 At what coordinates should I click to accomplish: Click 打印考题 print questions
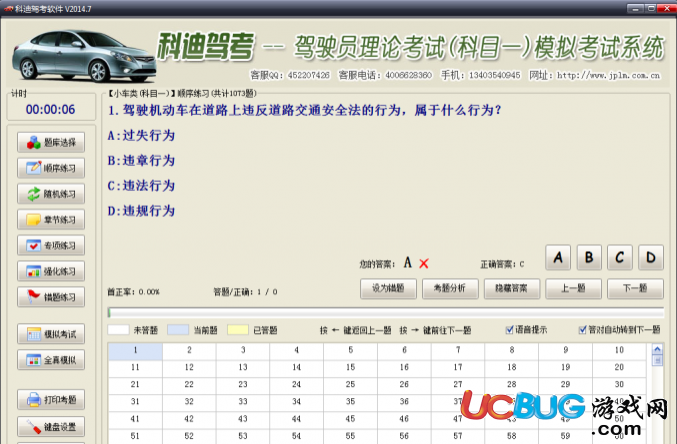pos(51,400)
